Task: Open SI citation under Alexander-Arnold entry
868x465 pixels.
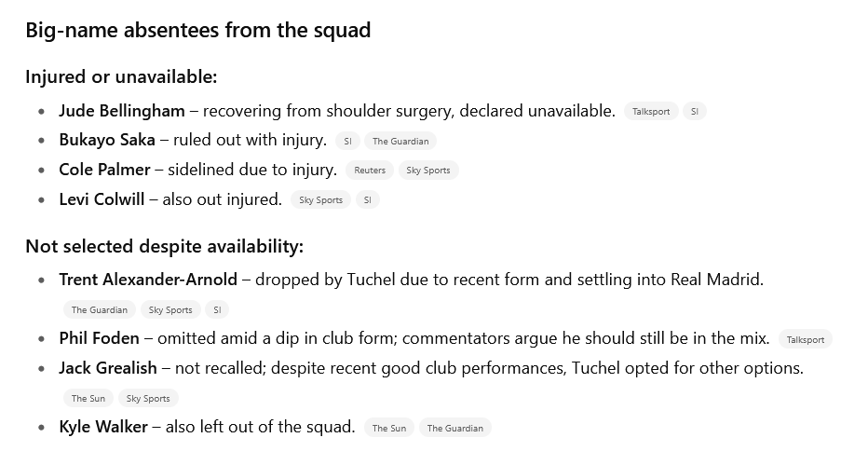Action: tap(217, 310)
